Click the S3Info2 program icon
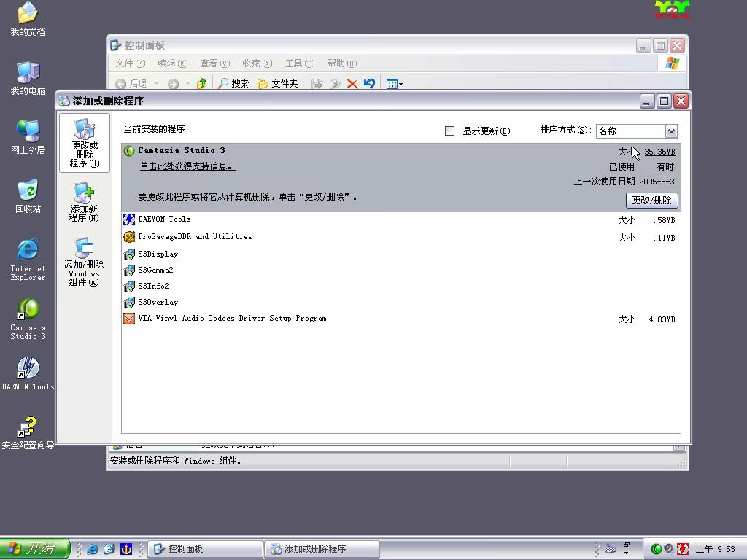 [129, 287]
